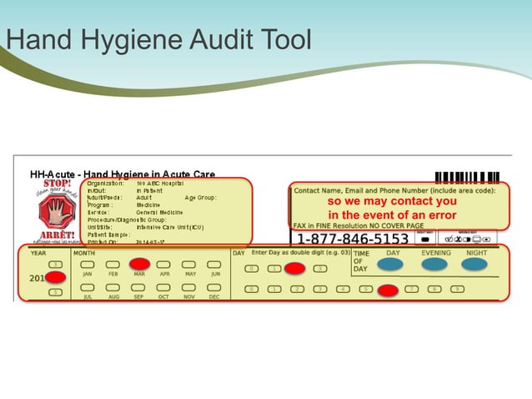This screenshot has width=532, height=399.
Task: Fill day ones-digit bubble 5
Action: pyautogui.click(x=366, y=290)
